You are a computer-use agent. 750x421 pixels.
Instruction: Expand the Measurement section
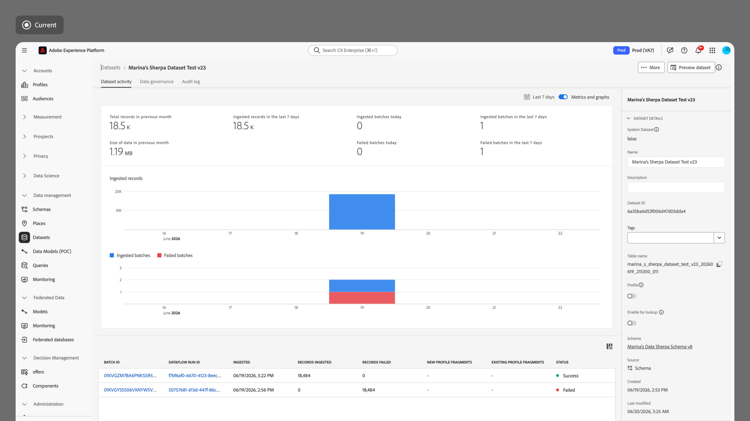(24, 117)
